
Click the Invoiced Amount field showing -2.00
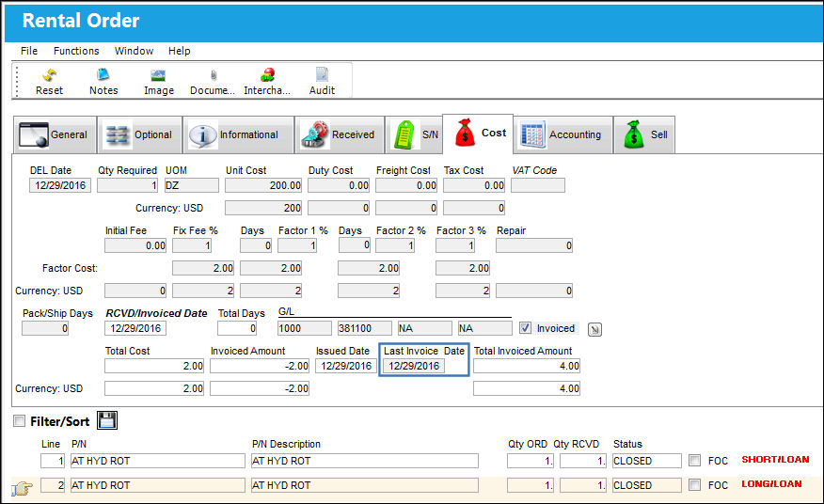point(260,366)
